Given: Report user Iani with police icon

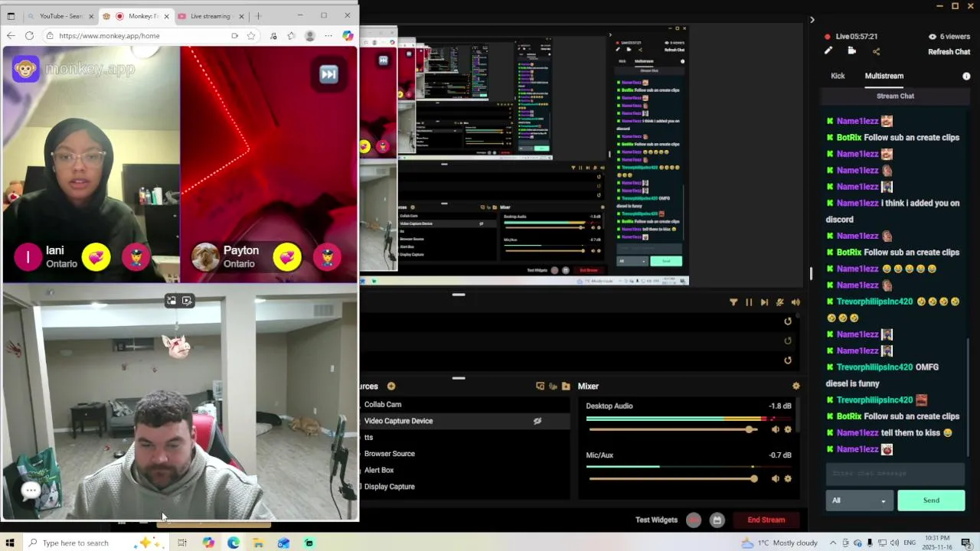Looking at the screenshot, I should coord(136,258).
